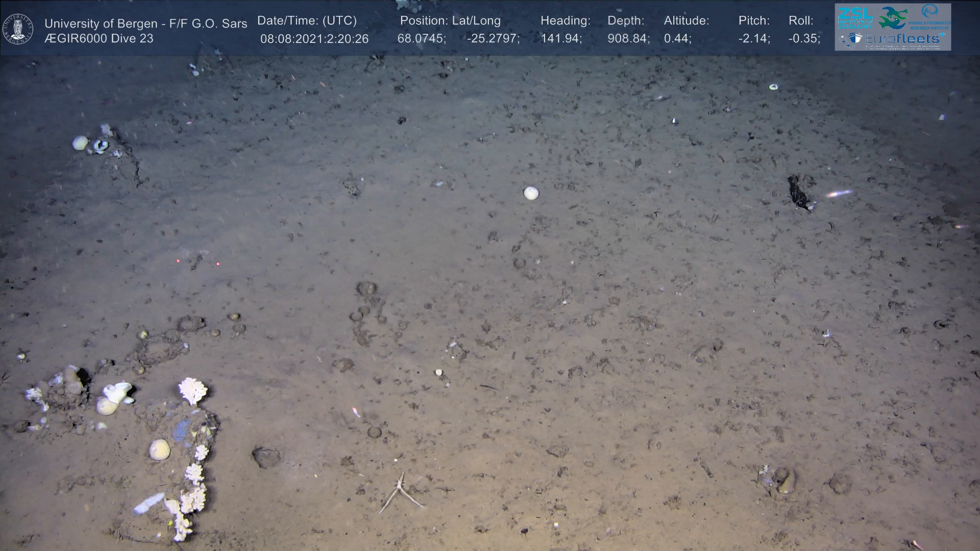Click the longitude value -25.2797
Viewport: 980px width, 551px height.
pos(493,39)
